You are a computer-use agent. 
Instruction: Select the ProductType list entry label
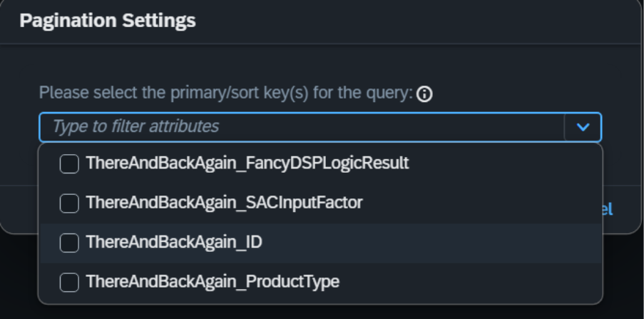tap(213, 282)
